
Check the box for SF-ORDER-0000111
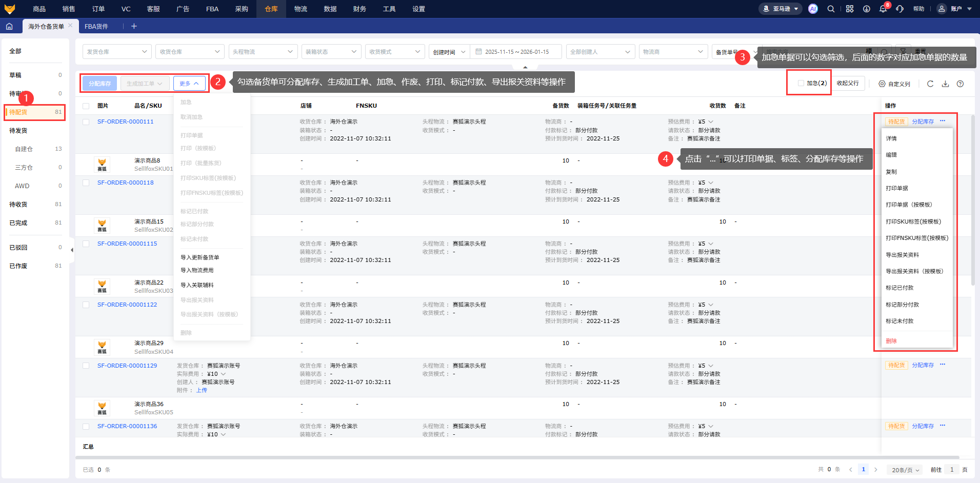click(86, 122)
